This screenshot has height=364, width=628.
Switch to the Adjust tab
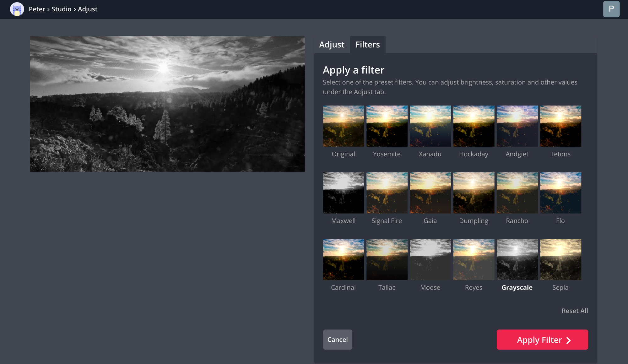332,45
